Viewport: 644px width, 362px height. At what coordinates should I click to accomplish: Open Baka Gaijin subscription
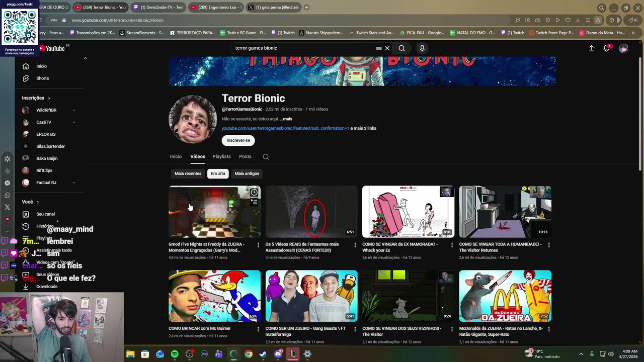pos(47,158)
